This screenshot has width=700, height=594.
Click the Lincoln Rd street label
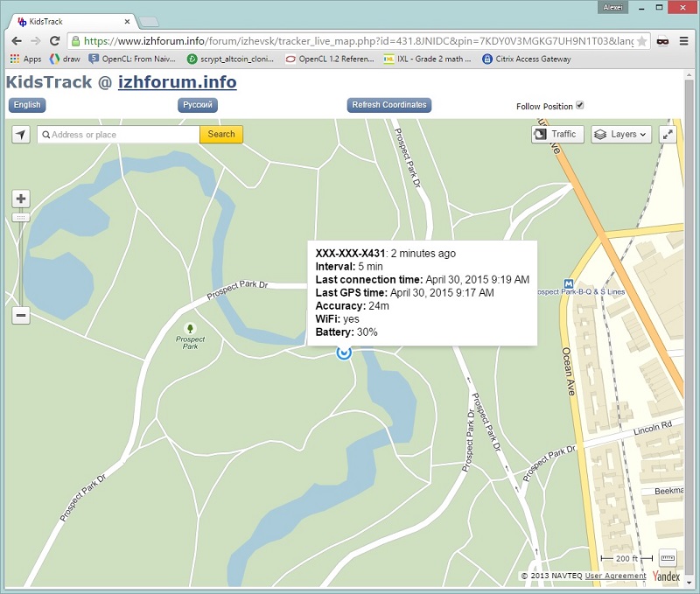point(653,429)
